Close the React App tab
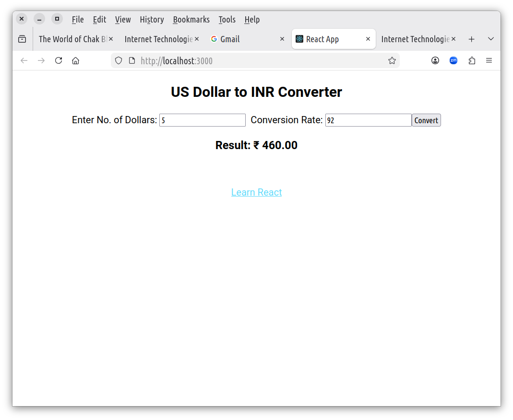513x420 pixels. point(368,39)
